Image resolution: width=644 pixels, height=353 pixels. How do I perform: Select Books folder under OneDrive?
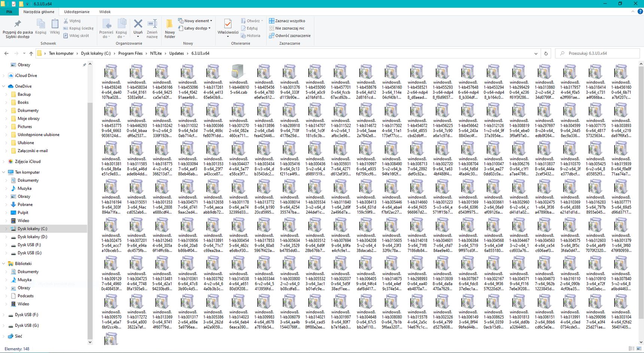click(23, 102)
